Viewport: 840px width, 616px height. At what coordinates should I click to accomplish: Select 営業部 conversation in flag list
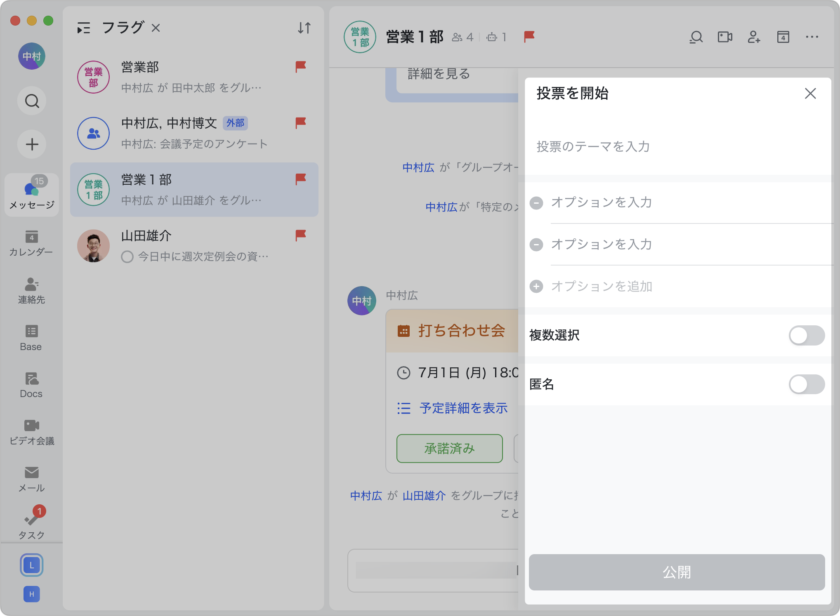[x=194, y=77]
